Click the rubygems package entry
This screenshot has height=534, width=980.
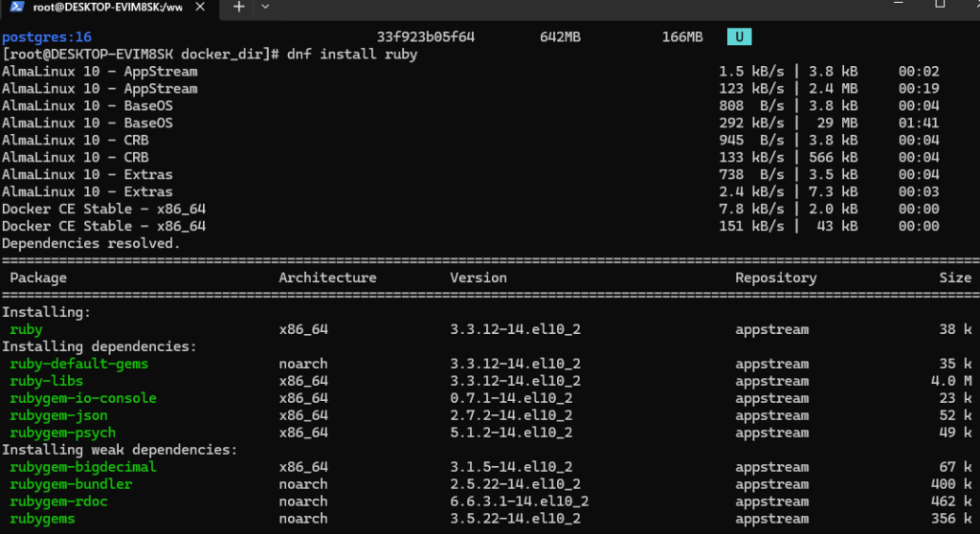click(x=42, y=519)
